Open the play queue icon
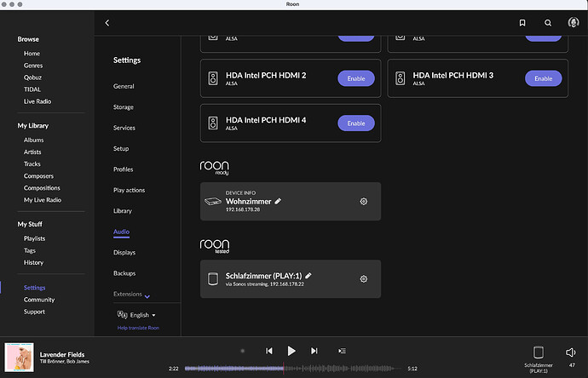 click(x=342, y=351)
